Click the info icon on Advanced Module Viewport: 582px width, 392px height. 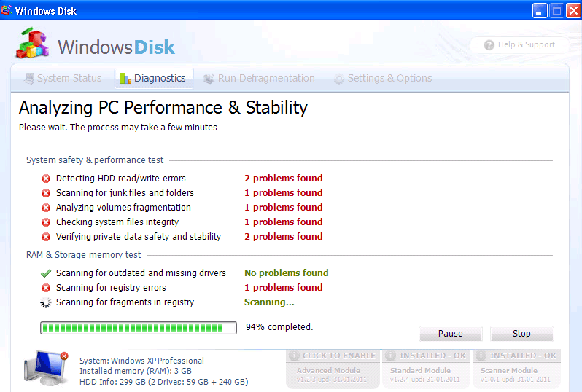294,356
